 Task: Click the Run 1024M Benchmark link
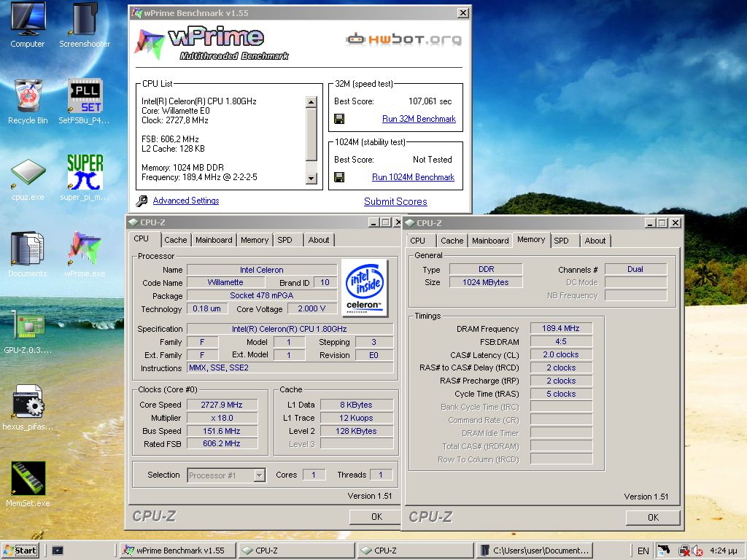click(x=414, y=177)
